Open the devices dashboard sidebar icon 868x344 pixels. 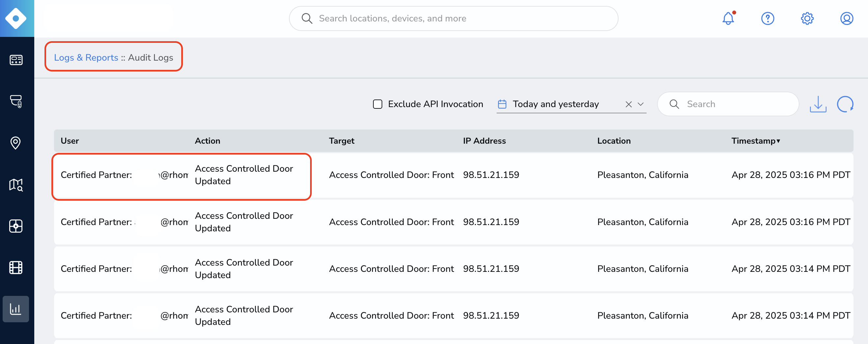click(16, 60)
